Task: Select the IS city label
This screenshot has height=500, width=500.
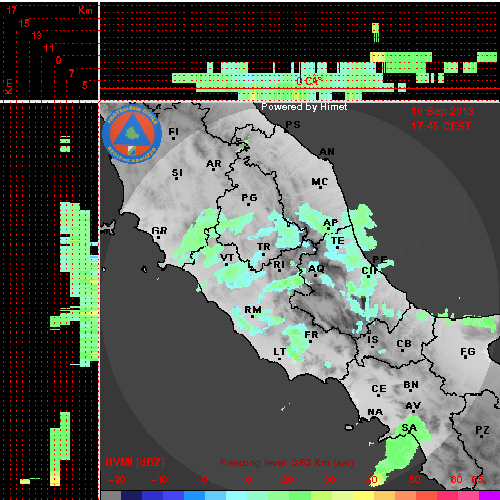Action: point(373,340)
